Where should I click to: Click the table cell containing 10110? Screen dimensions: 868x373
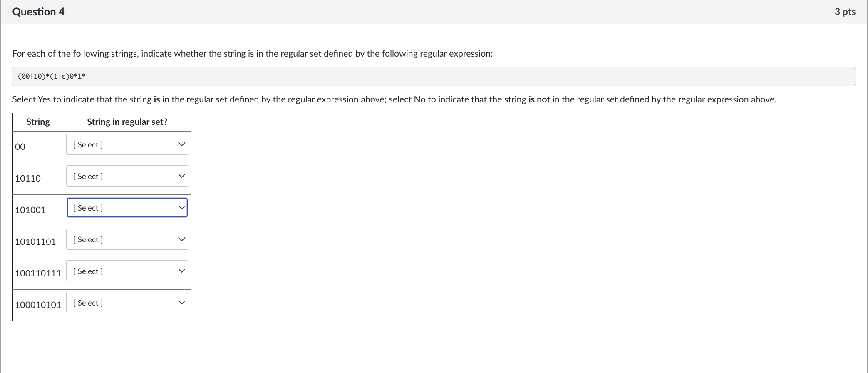(28, 178)
